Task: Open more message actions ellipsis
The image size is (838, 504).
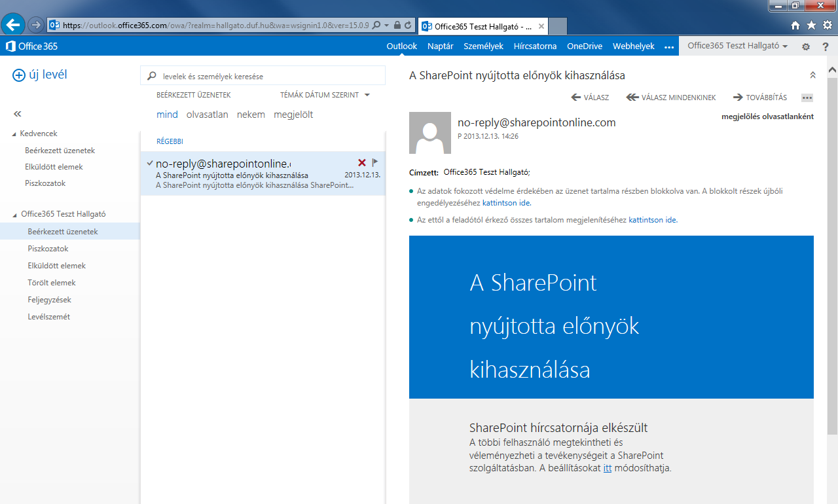Action: tap(807, 98)
